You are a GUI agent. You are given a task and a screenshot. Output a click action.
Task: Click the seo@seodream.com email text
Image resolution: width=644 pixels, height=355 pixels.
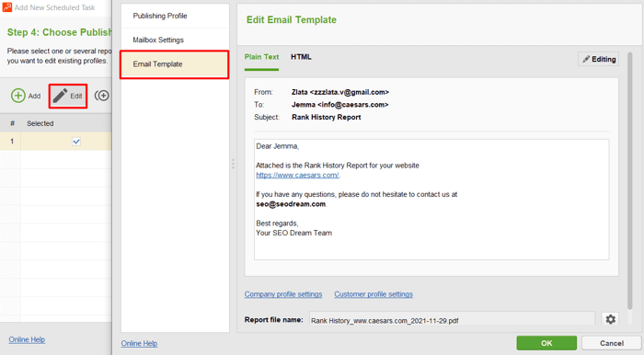pos(291,204)
